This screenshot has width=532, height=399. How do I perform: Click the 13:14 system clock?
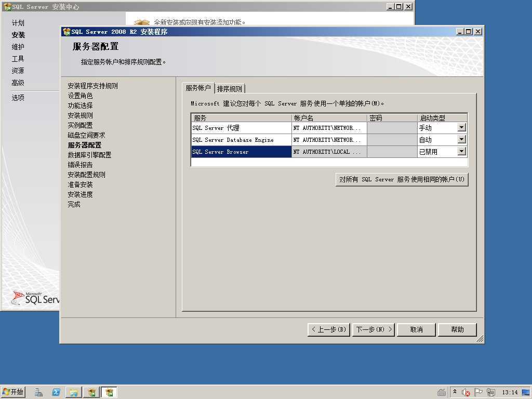510,392
